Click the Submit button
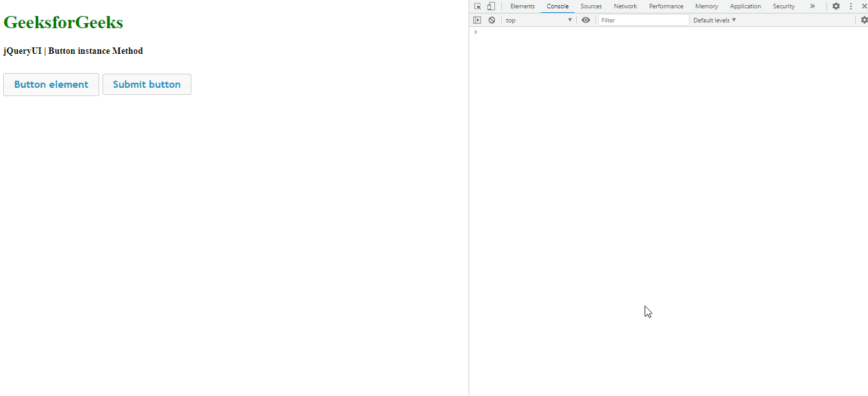This screenshot has width=868, height=396. click(147, 84)
